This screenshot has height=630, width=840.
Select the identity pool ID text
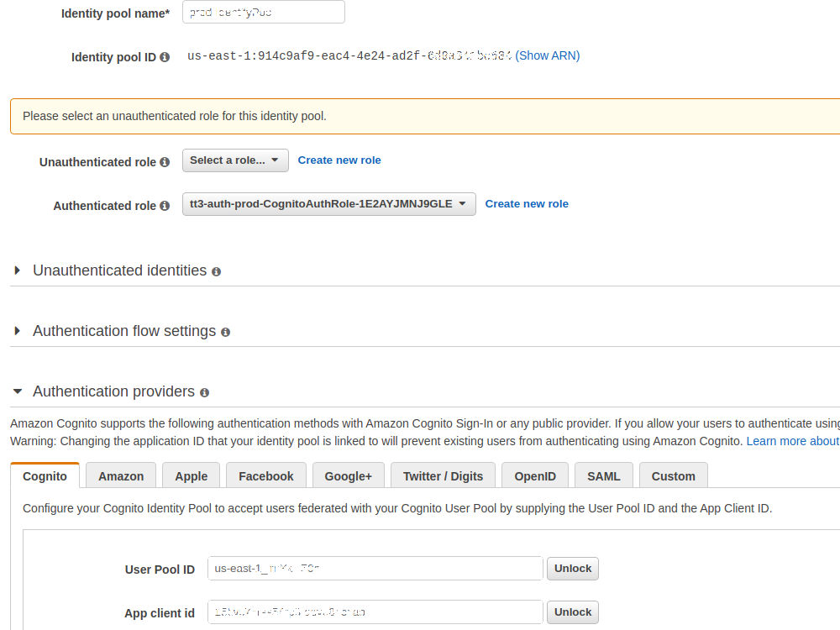349,55
